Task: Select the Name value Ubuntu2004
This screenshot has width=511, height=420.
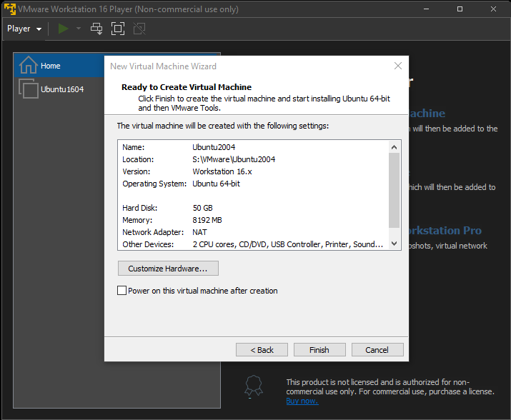Action: [214, 147]
